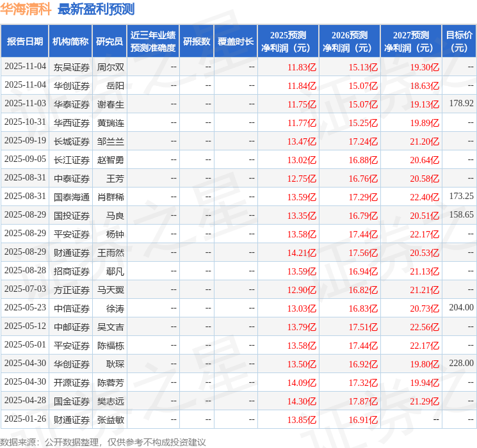Click 2025 forecast 14.21亿
Screen dimensions: 477x448
pyautogui.click(x=302, y=253)
